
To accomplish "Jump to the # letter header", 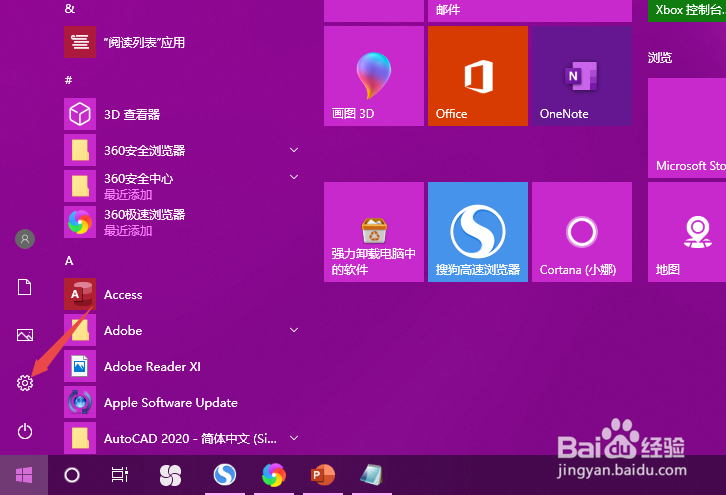I will 69,80.
